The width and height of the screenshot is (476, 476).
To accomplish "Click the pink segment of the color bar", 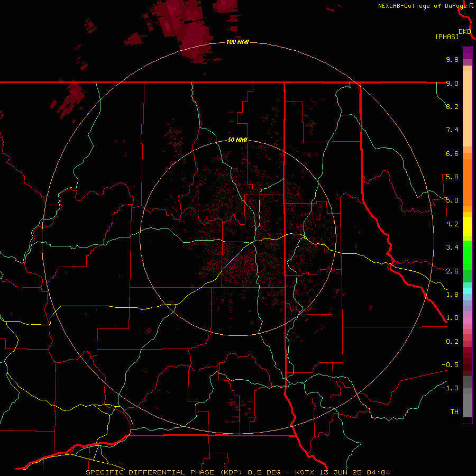I will (467, 321).
